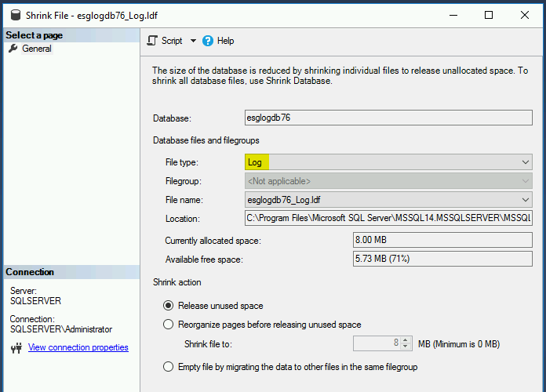The image size is (546, 392).
Task: Click the Help button label
Action: pos(225,41)
